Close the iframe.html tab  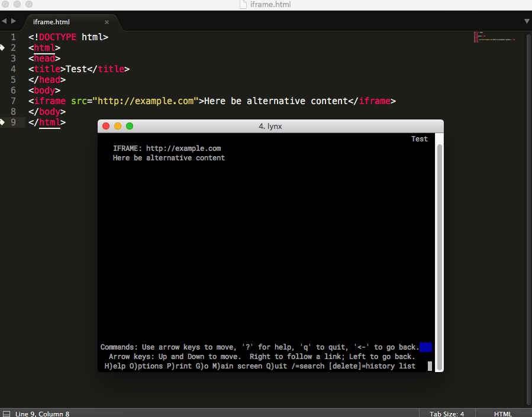click(x=107, y=22)
